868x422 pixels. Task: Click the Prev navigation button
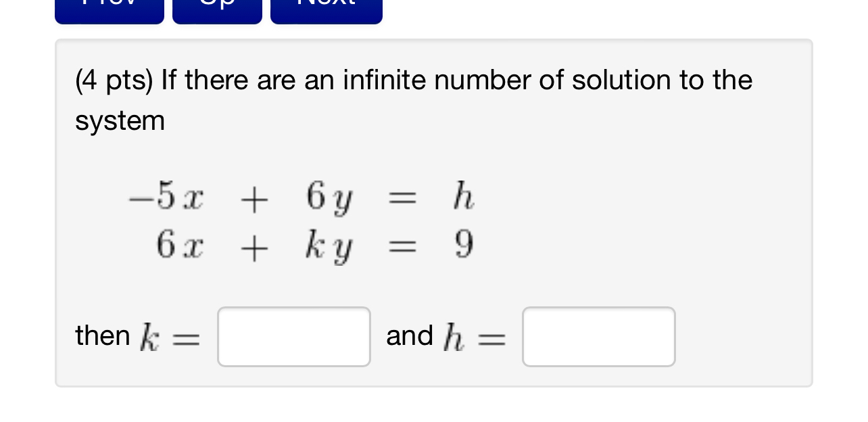[108, 7]
